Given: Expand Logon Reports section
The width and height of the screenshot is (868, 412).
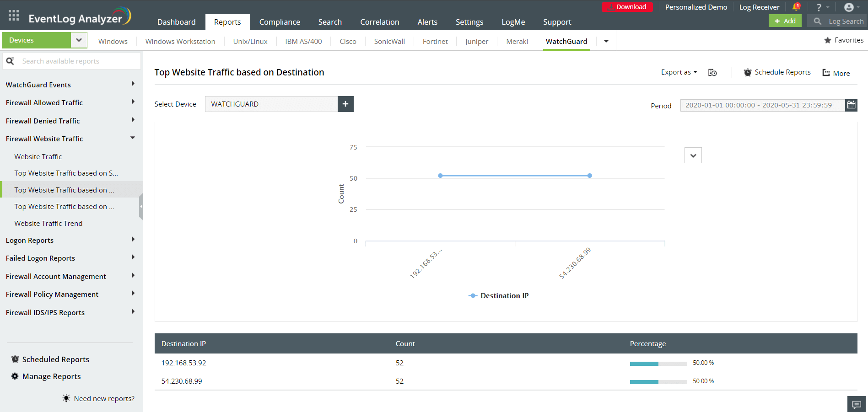Looking at the screenshot, I should [x=133, y=239].
